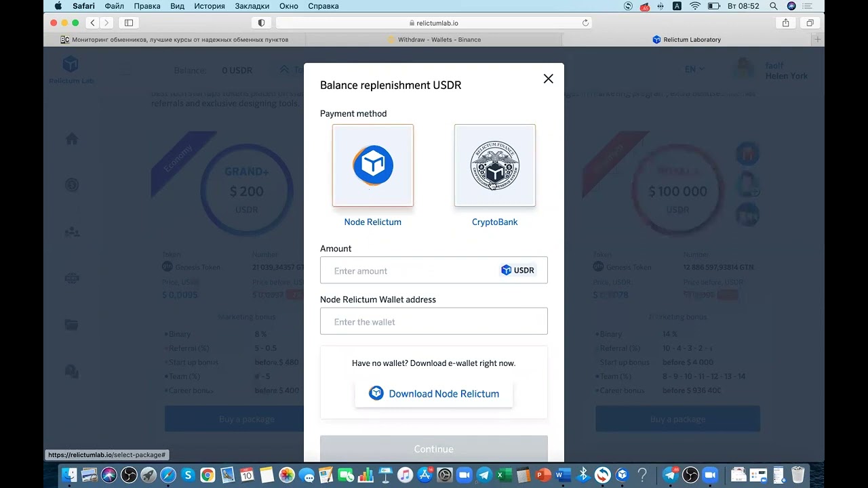Click the Node Relictum label link
This screenshot has width=868, height=488.
pyautogui.click(x=373, y=222)
